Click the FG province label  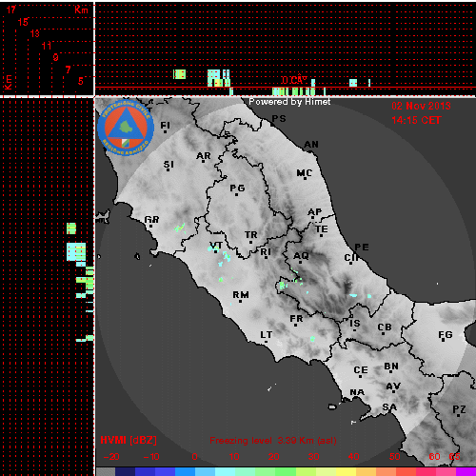[446, 334]
